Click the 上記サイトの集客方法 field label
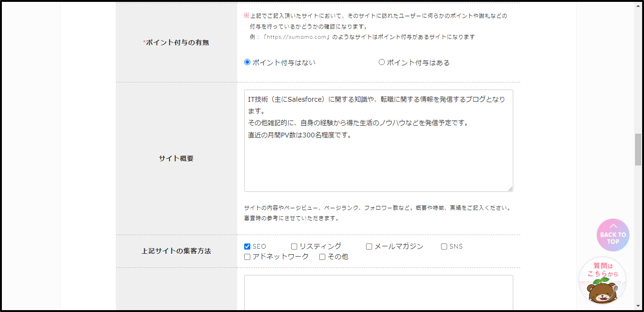The width and height of the screenshot is (644, 312). (x=176, y=251)
